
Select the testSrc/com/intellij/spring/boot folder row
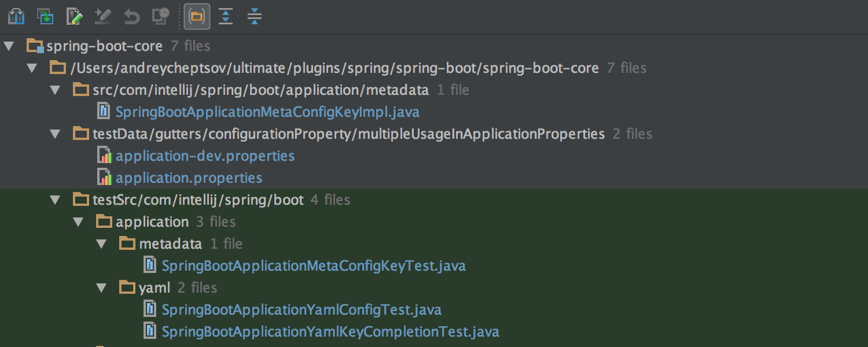point(197,200)
